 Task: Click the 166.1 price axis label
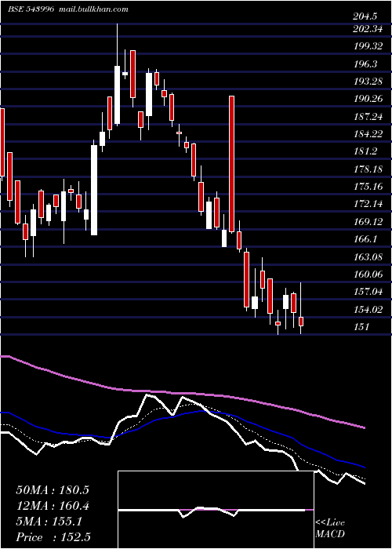tap(365, 239)
